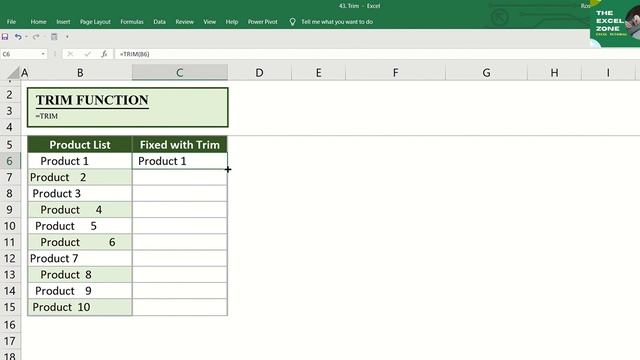The width and height of the screenshot is (640, 360).
Task: Click the Cancel X icon in formula bar
Action: [70, 54]
